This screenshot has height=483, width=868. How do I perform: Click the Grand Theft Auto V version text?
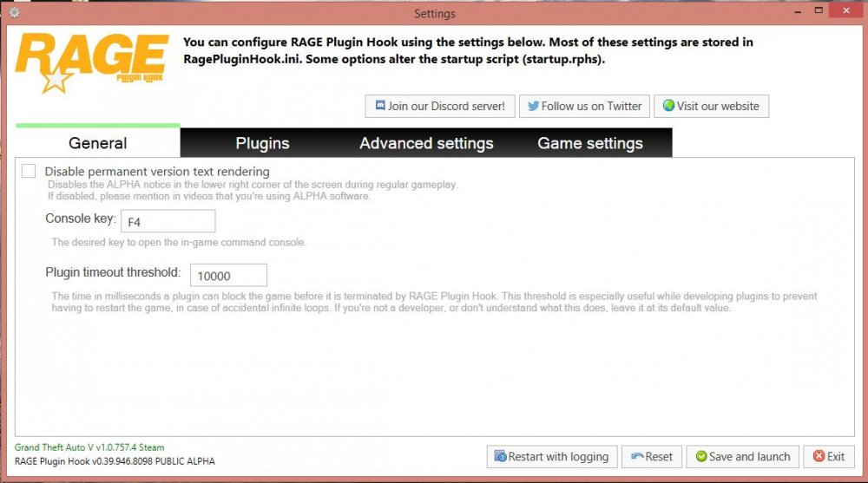pyautogui.click(x=89, y=447)
